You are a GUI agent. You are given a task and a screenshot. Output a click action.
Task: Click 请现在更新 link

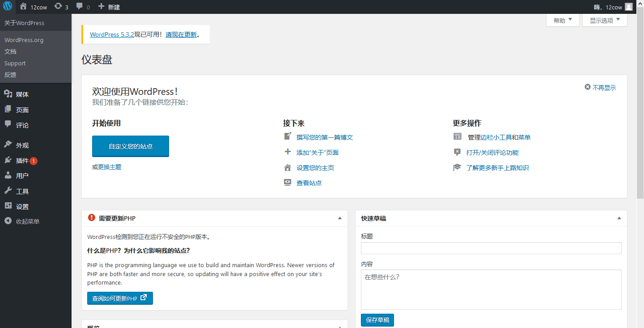181,34
